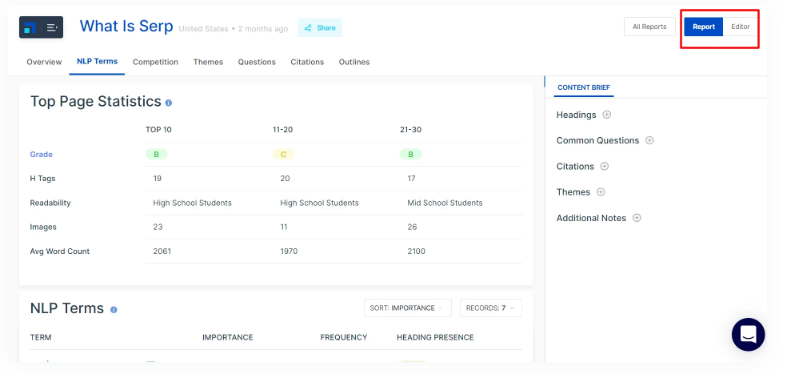Open the chat support bubble

point(748,335)
